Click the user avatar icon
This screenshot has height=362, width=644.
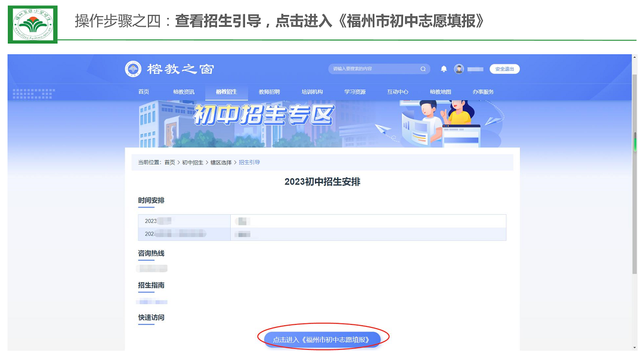tap(459, 69)
